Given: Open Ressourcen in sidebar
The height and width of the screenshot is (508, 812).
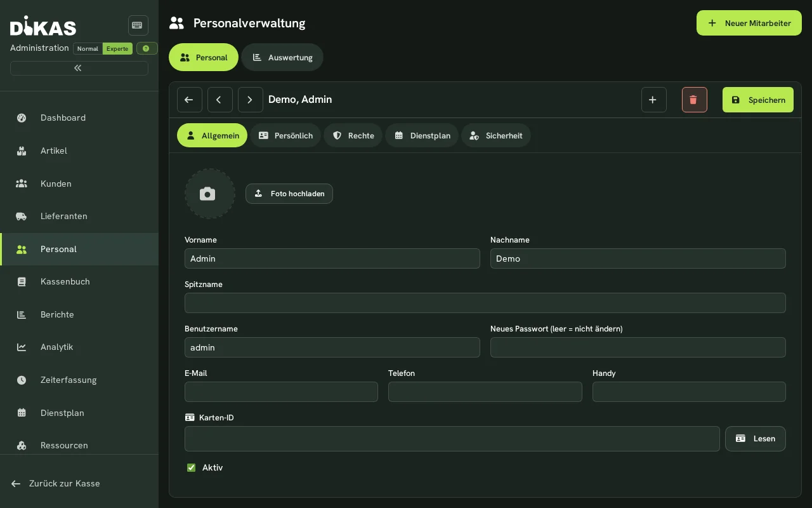Looking at the screenshot, I should [79, 445].
